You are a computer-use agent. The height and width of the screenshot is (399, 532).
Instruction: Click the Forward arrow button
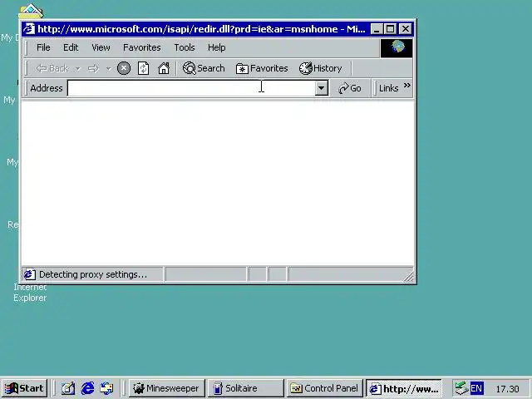coord(93,69)
